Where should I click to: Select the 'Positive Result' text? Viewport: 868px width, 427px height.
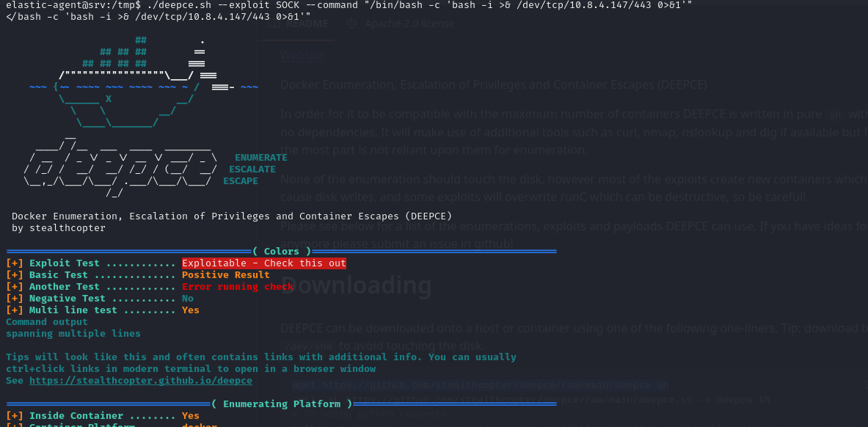(x=226, y=274)
